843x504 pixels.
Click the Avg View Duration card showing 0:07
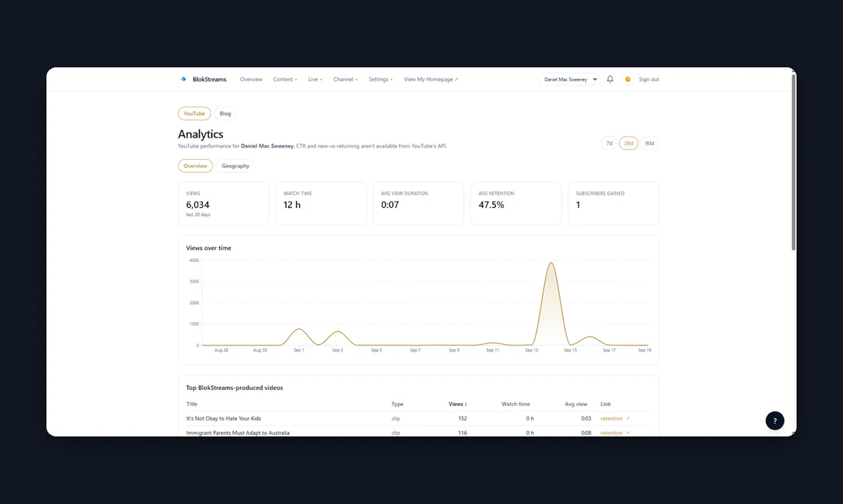point(418,203)
